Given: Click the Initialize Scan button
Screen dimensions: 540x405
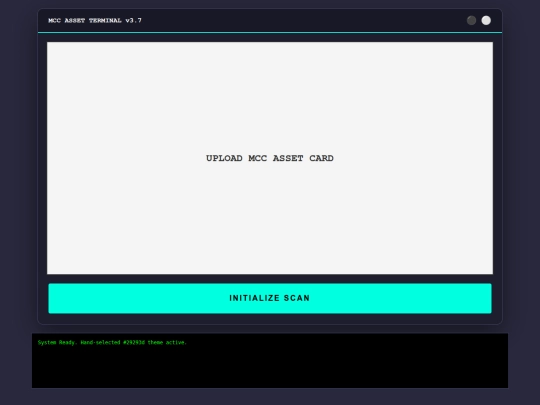Looking at the screenshot, I should (x=270, y=298).
